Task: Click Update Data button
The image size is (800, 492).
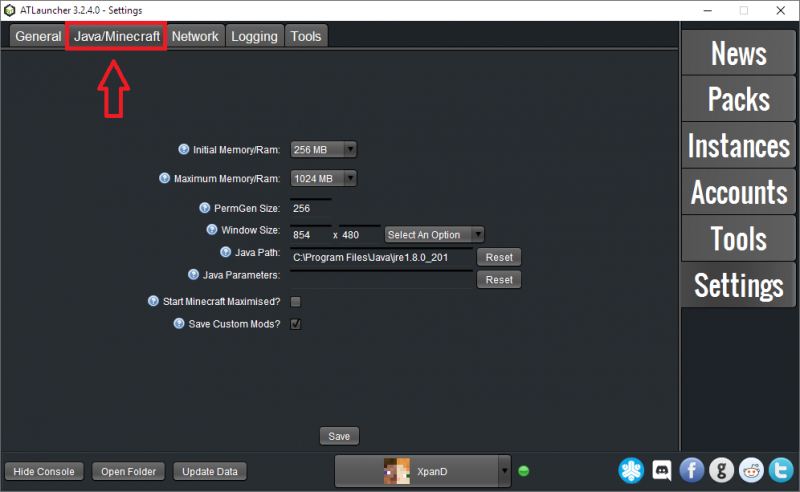Action: click(x=210, y=472)
